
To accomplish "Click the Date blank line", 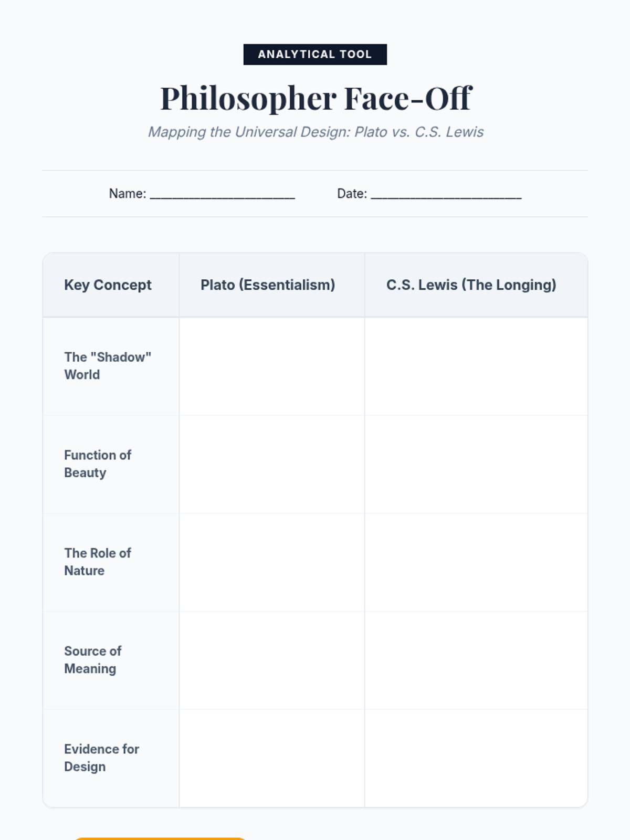I will pyautogui.click(x=446, y=194).
